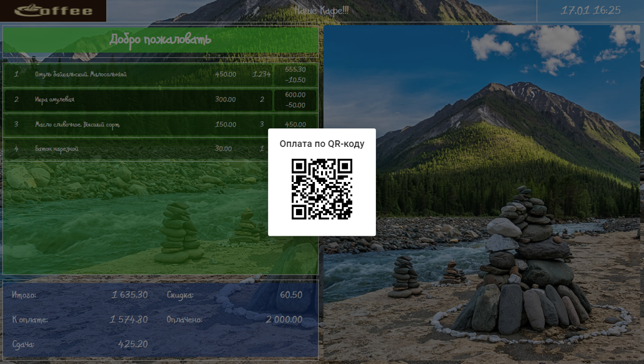Click the quantity "1.234" for Омуль
644x364 pixels.
[262, 74]
